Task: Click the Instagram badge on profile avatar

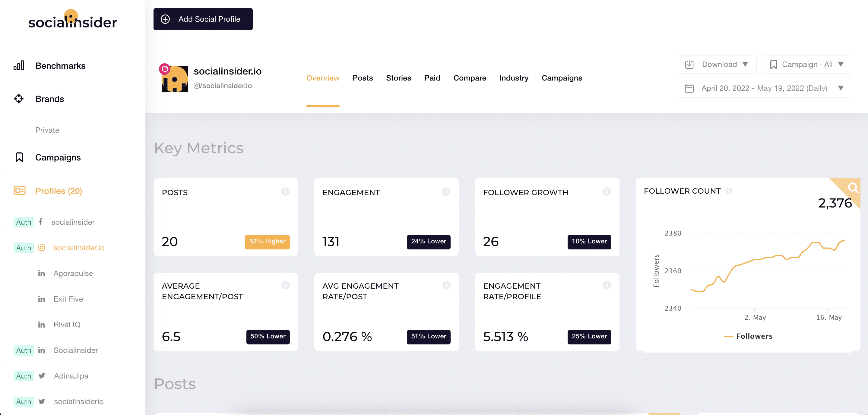Action: pyautogui.click(x=165, y=69)
